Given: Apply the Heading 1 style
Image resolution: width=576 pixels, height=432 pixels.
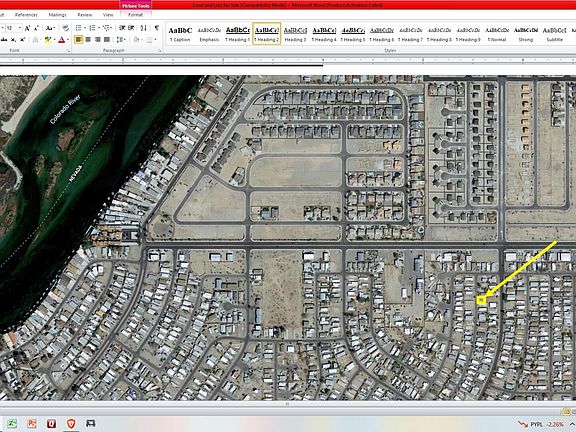Looking at the screenshot, I should click(238, 34).
